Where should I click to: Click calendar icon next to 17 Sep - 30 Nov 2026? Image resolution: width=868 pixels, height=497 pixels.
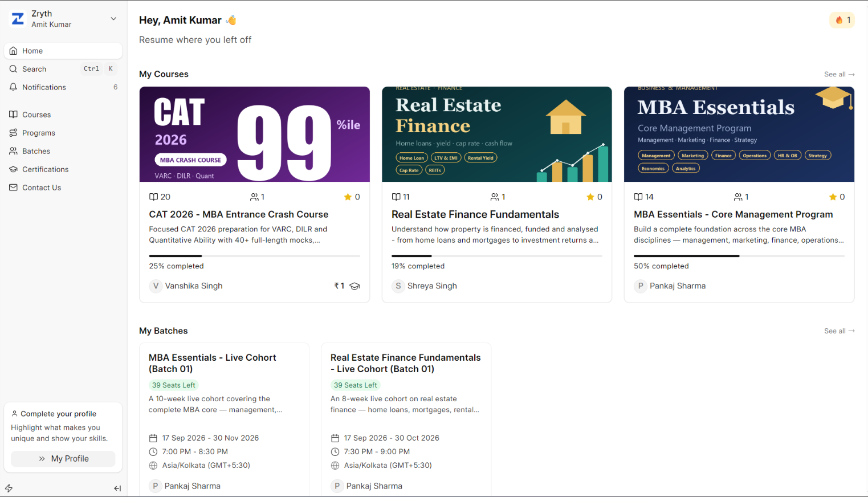(x=153, y=438)
